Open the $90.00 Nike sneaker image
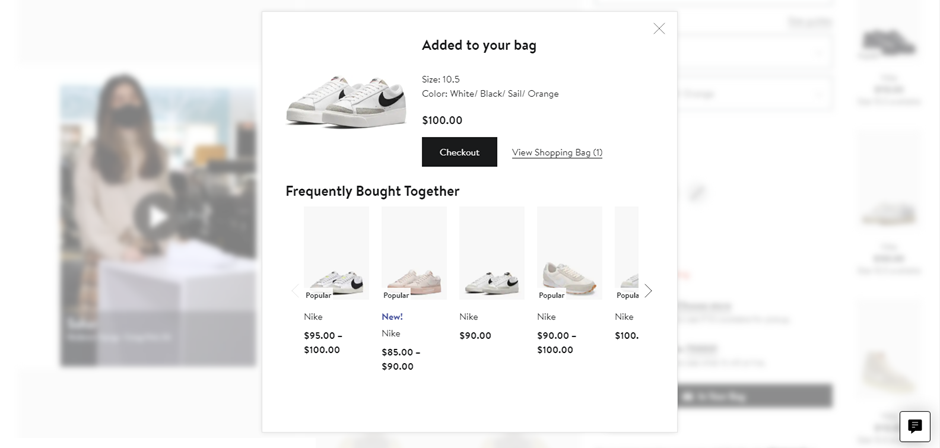Image resolution: width=940 pixels, height=448 pixels. pyautogui.click(x=492, y=253)
